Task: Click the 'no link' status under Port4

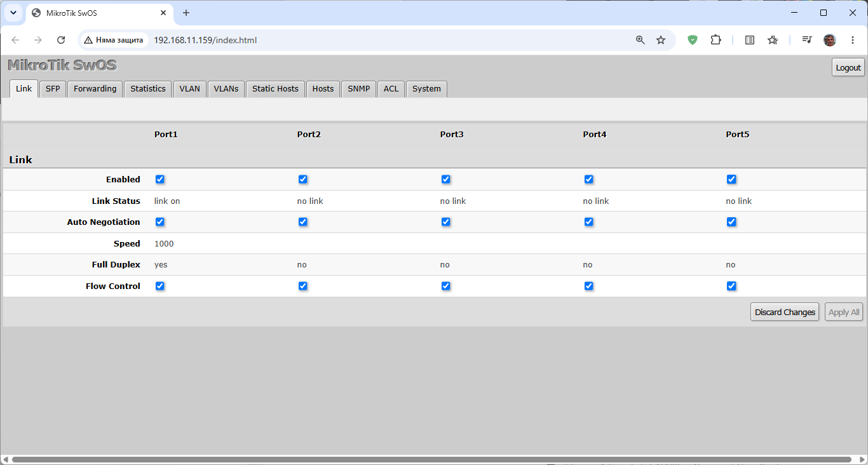Action: click(x=596, y=201)
